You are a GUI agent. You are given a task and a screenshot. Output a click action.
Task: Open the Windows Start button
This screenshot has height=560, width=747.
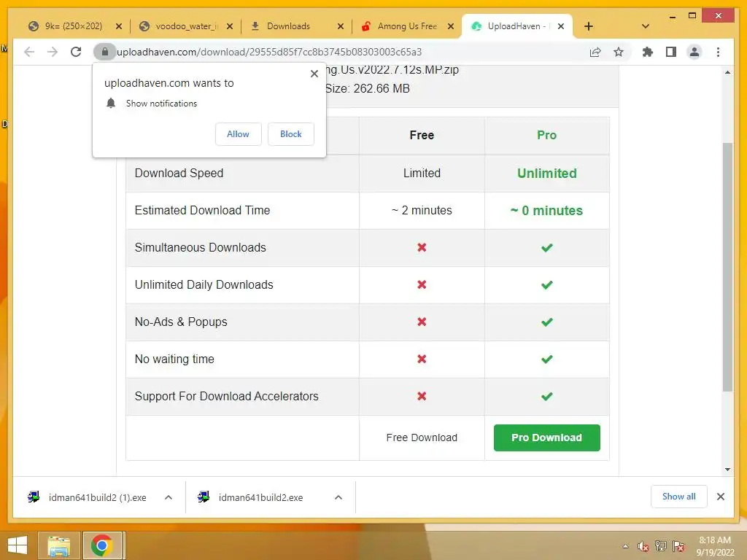point(18,545)
